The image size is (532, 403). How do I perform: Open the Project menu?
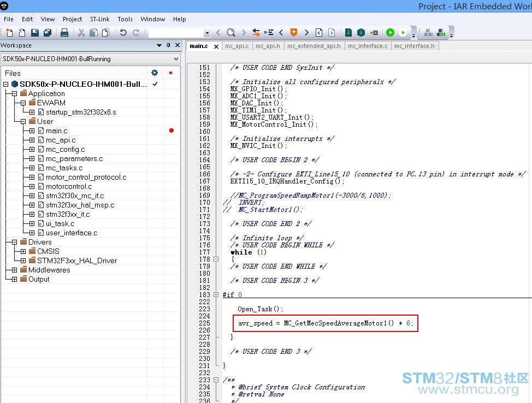pos(72,19)
